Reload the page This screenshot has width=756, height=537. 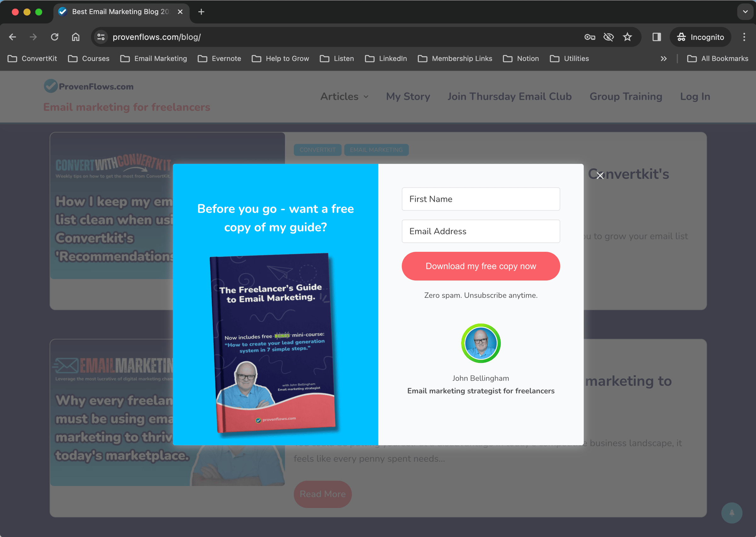(x=54, y=37)
